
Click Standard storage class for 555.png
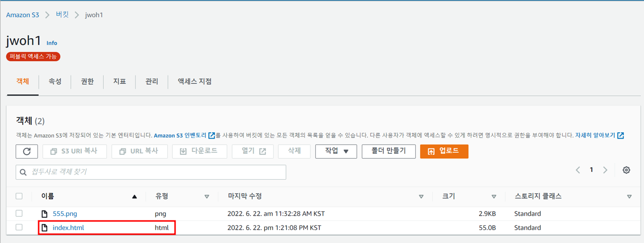(528, 214)
